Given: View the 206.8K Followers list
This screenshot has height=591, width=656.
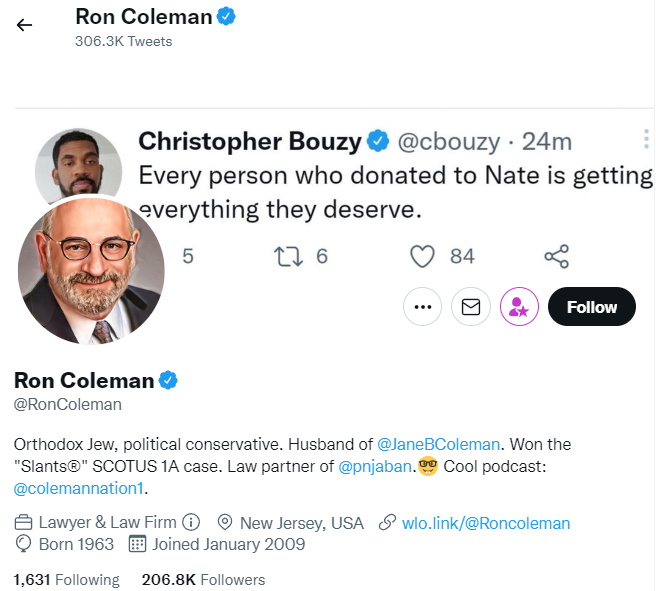Looking at the screenshot, I should pos(203,580).
